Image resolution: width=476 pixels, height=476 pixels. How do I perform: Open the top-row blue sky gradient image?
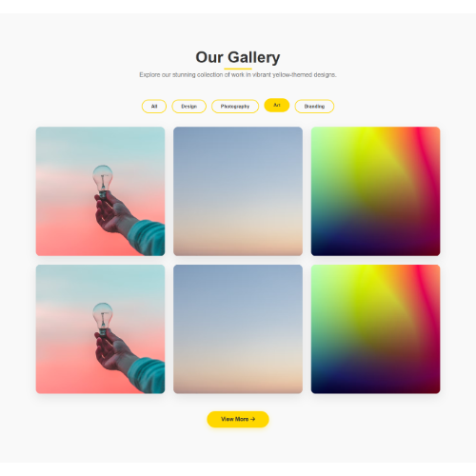[x=238, y=191]
